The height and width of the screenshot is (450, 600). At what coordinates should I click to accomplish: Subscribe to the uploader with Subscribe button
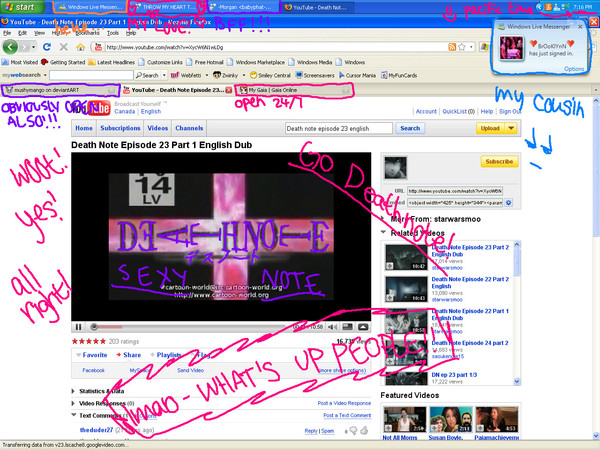click(x=499, y=161)
